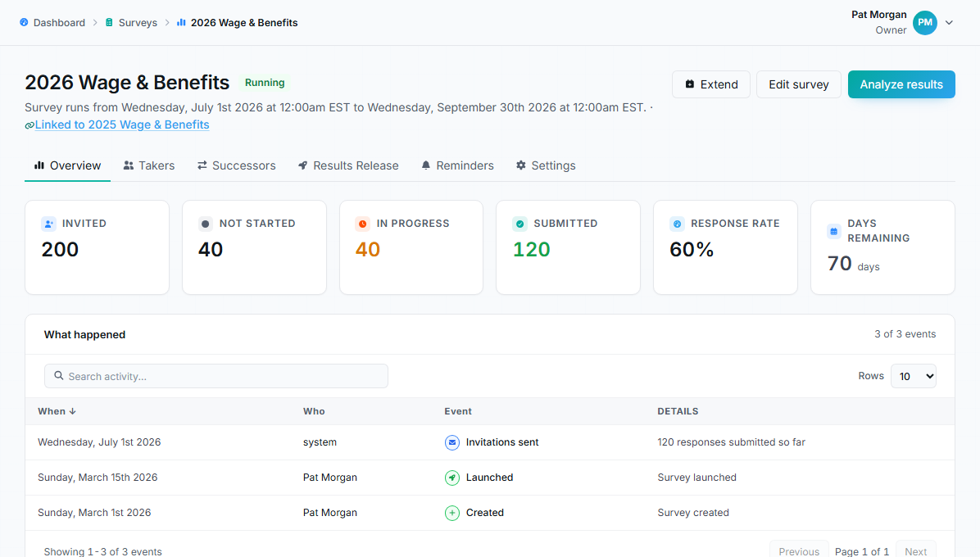980x557 pixels.
Task: Click the Created plus icon
Action: (451, 514)
